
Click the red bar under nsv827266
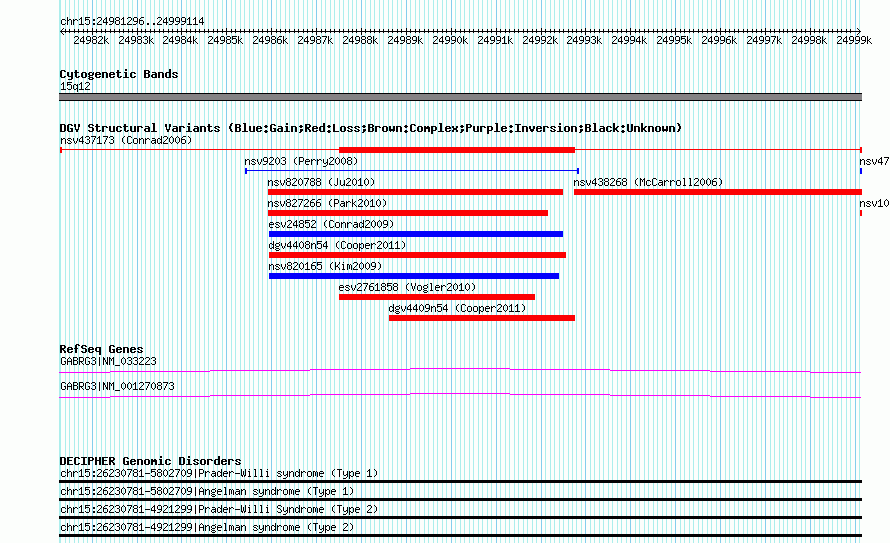(x=408, y=213)
